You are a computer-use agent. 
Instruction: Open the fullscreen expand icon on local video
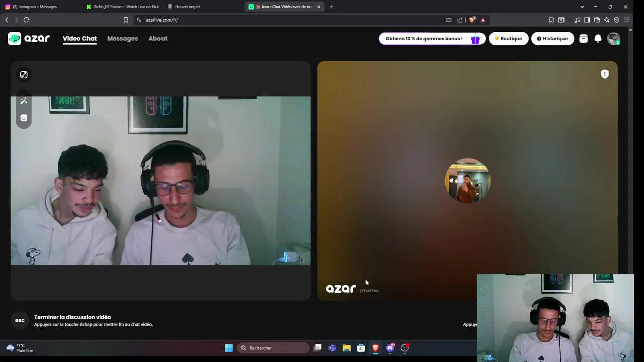[24, 75]
